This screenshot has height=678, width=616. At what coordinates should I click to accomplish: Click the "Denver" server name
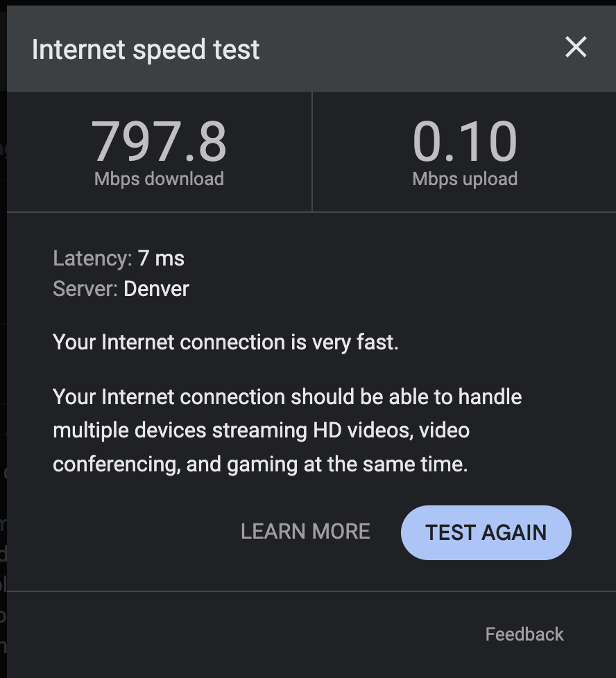coord(156,288)
